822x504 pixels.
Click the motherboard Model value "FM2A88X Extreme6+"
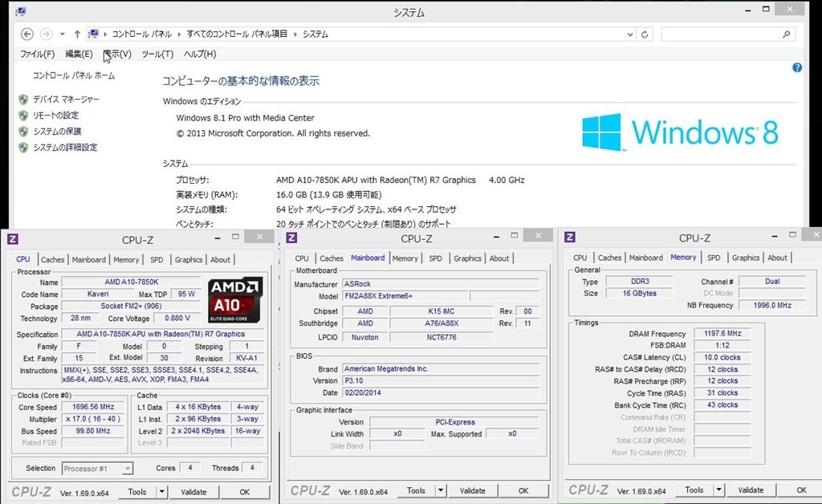pos(405,296)
